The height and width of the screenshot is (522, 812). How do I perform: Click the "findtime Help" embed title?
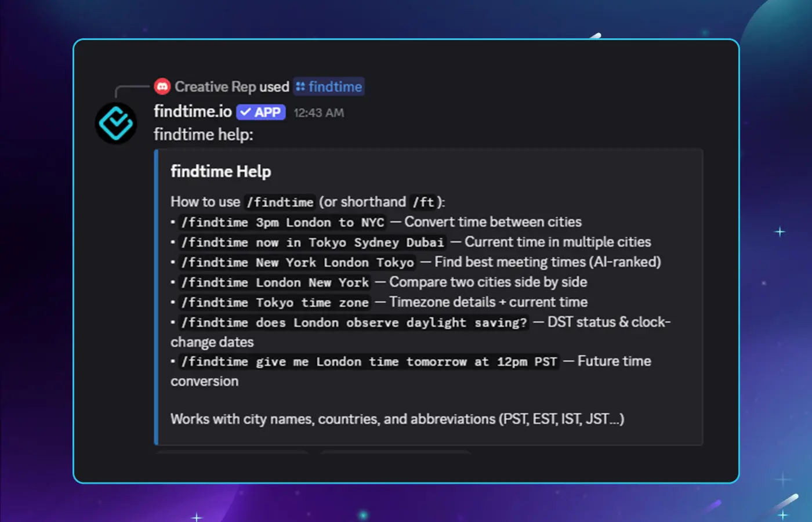pyautogui.click(x=220, y=172)
